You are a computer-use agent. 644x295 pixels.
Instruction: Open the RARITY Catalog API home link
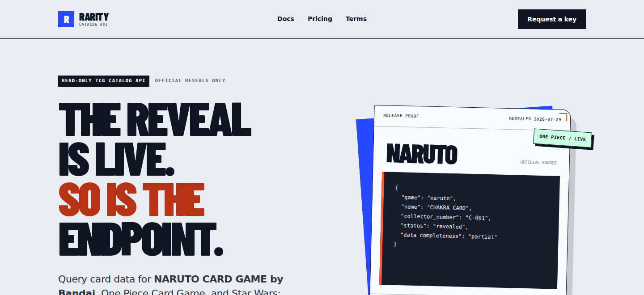pos(84,19)
